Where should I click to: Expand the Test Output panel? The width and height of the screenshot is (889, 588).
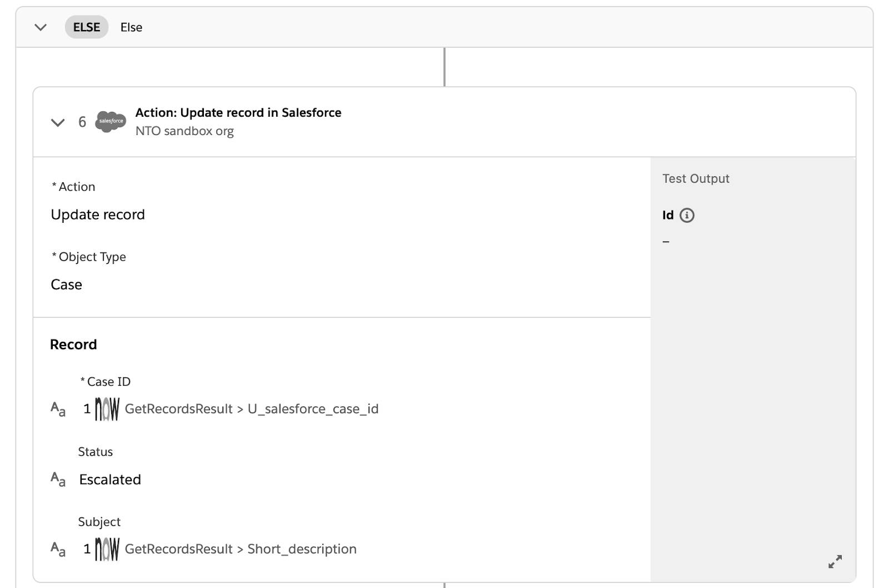[835, 561]
